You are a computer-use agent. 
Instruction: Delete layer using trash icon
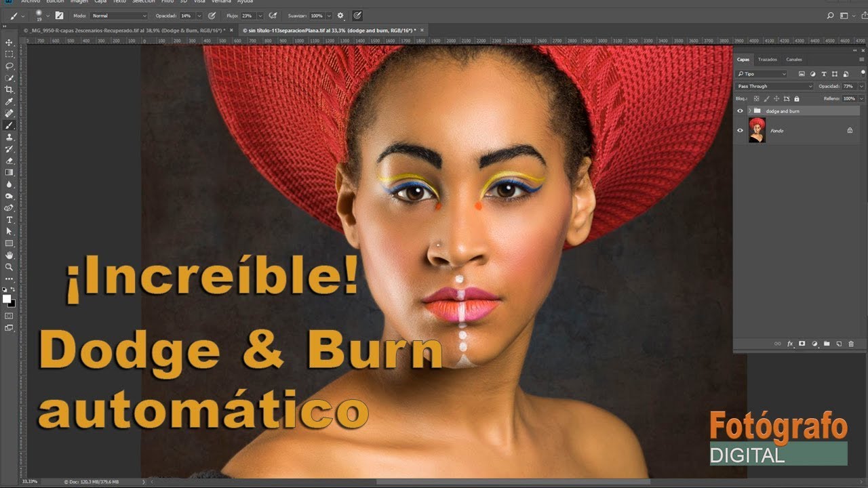[x=851, y=344]
